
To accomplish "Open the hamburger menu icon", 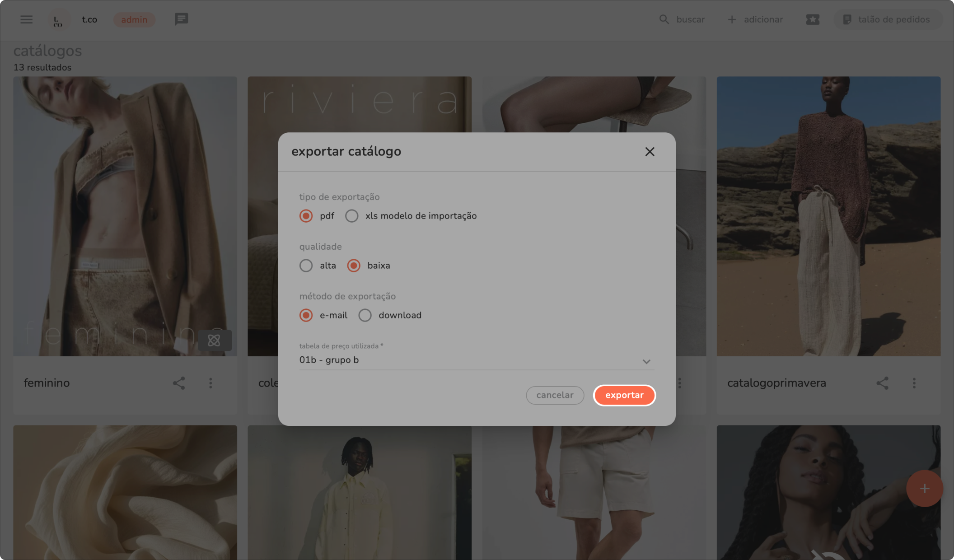I will click(x=27, y=19).
